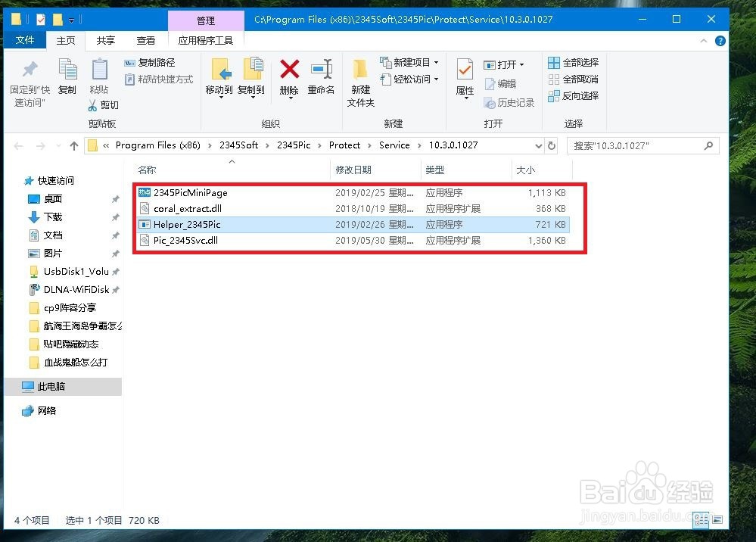This screenshot has height=542, width=756.
Task: Click the 重命名 rename icon
Action: [322, 70]
